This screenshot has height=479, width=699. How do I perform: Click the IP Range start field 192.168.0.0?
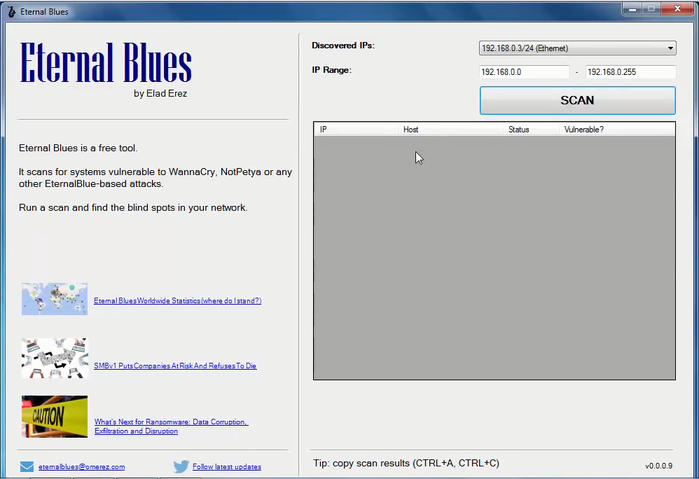[x=524, y=72]
